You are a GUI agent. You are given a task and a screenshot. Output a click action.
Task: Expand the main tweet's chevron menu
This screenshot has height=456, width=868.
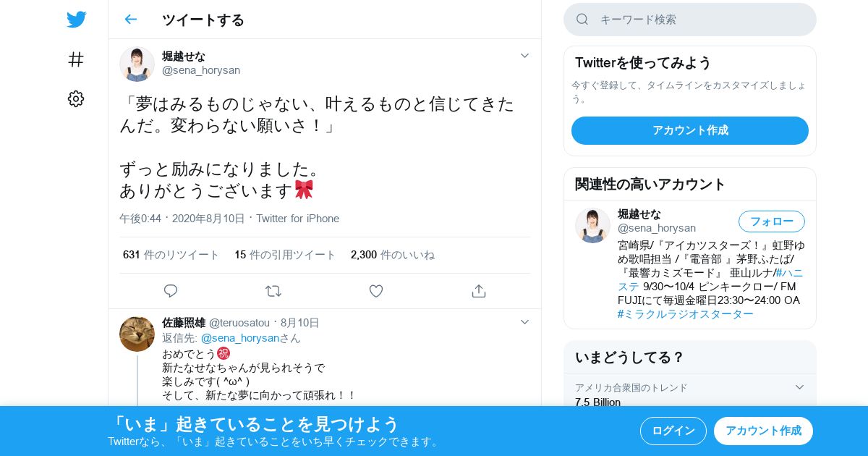coord(525,56)
